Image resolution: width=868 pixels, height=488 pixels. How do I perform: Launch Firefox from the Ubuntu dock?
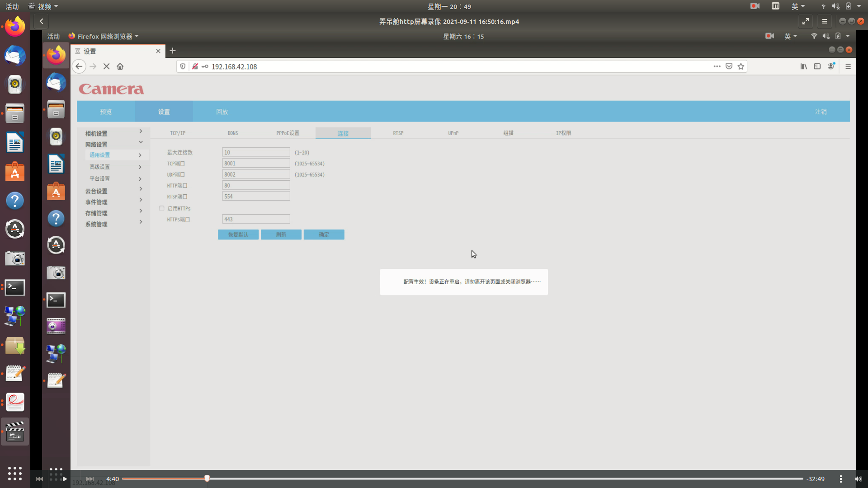click(15, 27)
